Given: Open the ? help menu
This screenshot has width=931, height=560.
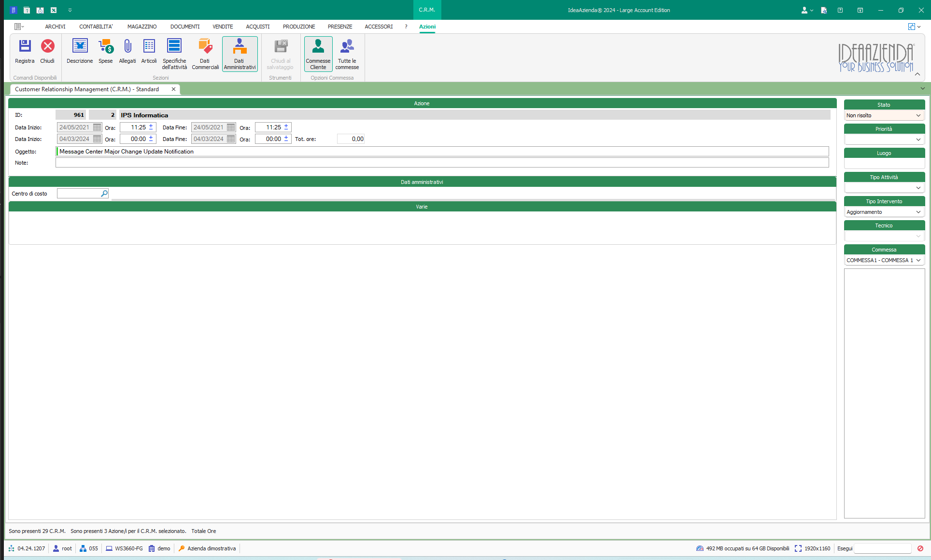Looking at the screenshot, I should [406, 27].
